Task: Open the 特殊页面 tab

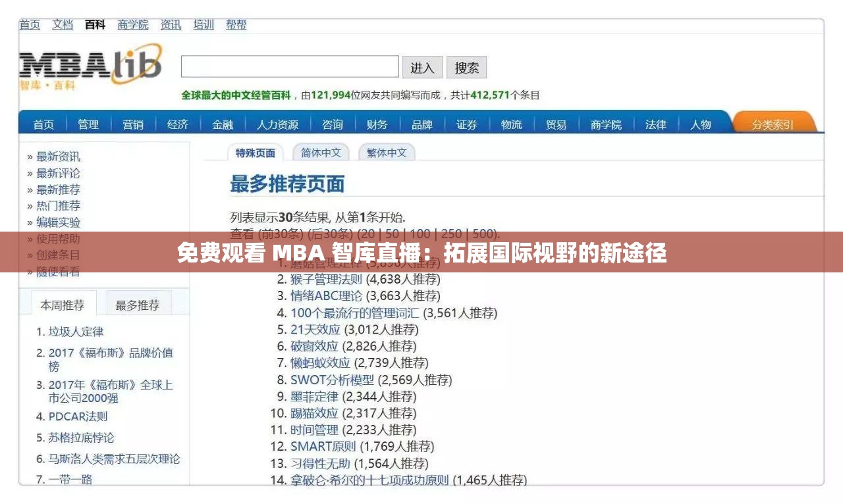Action: tap(254, 151)
